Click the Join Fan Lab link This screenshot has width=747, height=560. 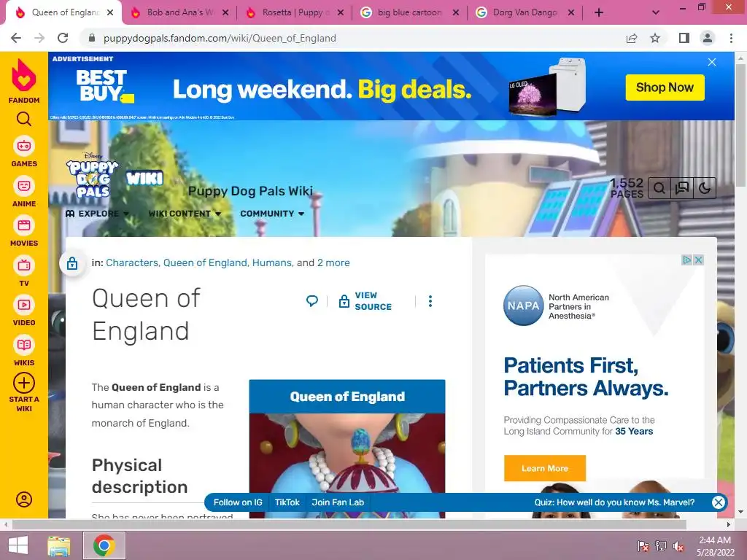[338, 502]
